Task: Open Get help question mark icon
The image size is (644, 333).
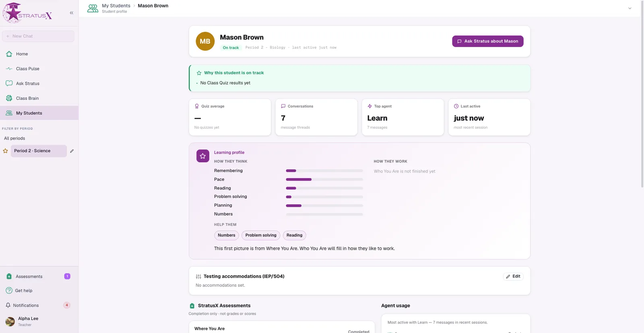Action: (x=9, y=290)
